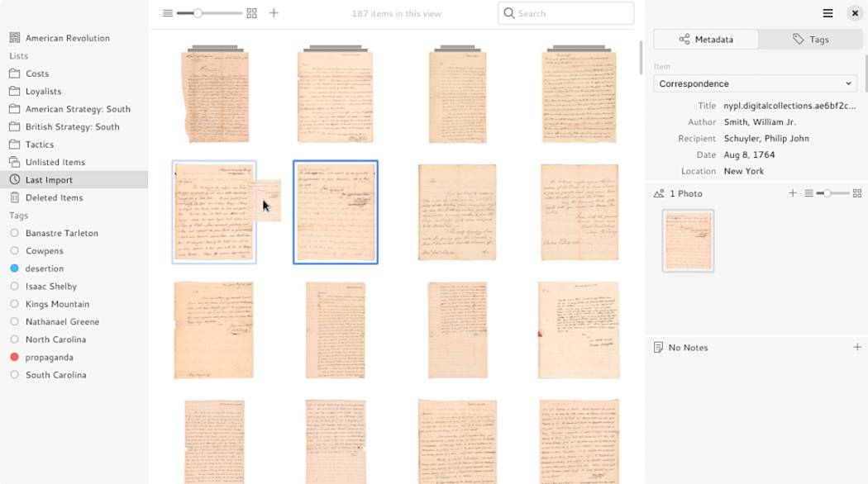Select the Kings Mountain tag circle
Viewport: 868px width, 484px height.
(14, 304)
